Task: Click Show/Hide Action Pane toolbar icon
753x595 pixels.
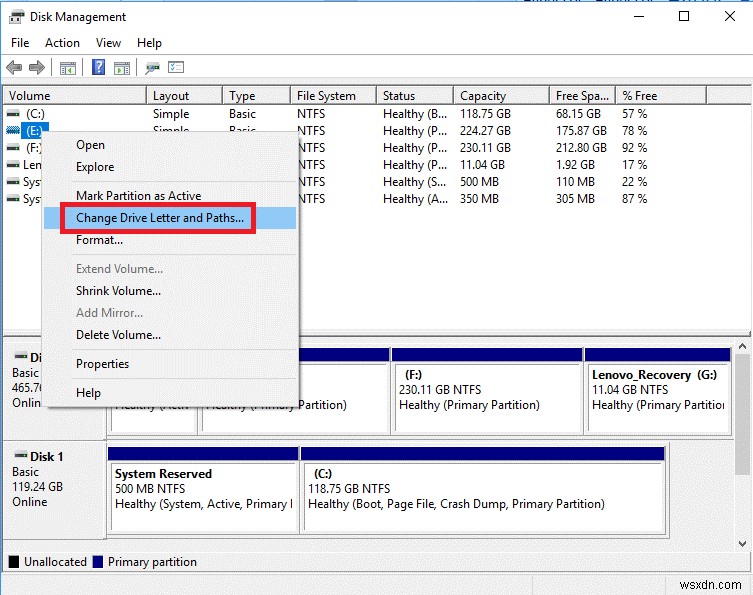Action: click(122, 68)
